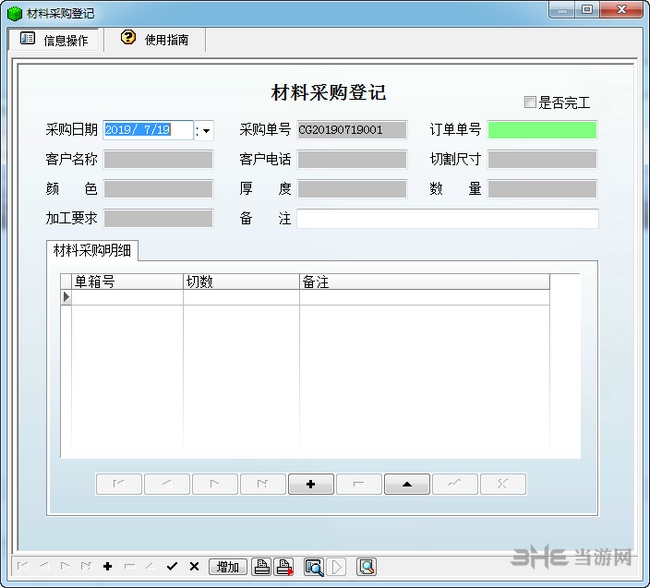Cancel detail edit with faded X button

click(503, 484)
